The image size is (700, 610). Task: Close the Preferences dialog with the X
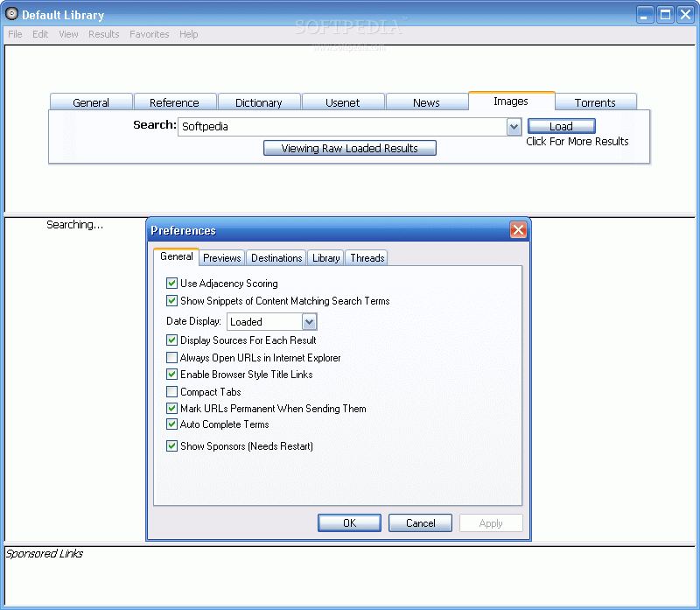[518, 230]
